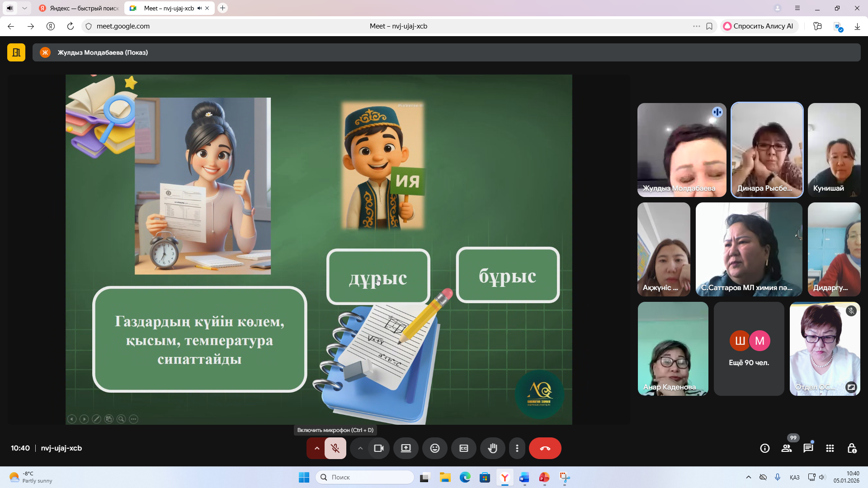Open the emoji reactions button

pyautogui.click(x=434, y=448)
